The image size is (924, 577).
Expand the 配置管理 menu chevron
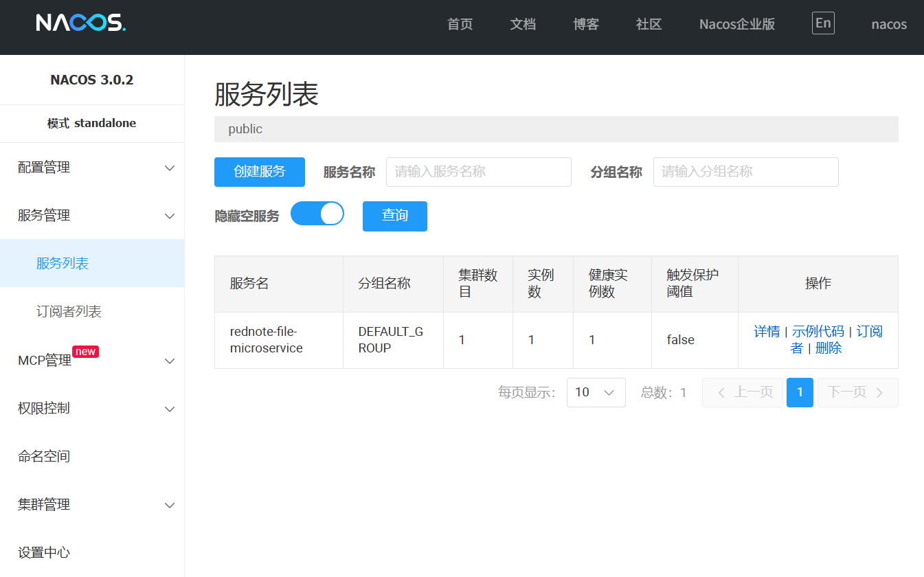click(170, 168)
